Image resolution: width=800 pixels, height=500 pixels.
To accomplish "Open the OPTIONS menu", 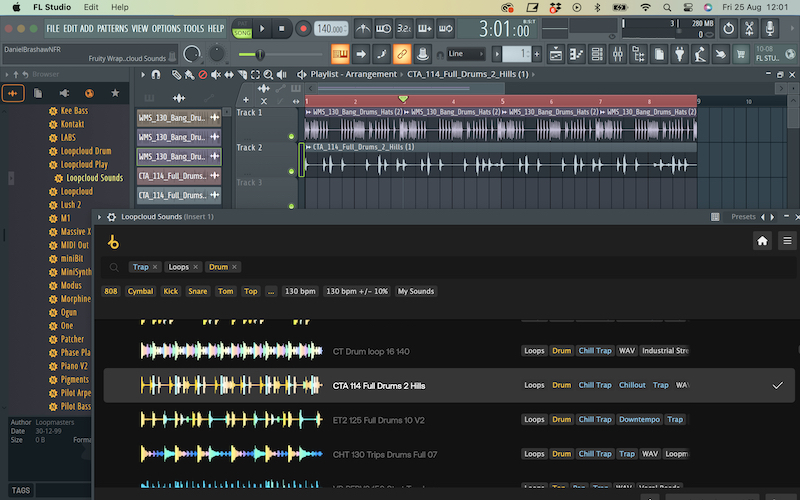I will [166, 28].
